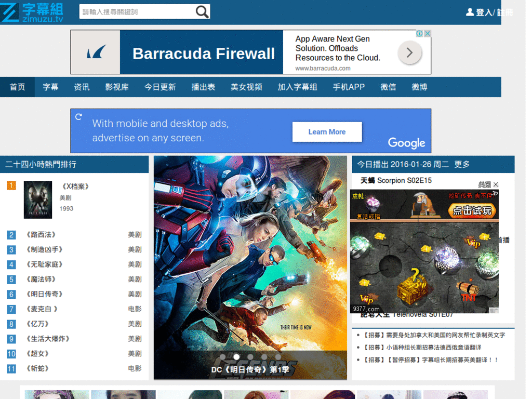The height and width of the screenshot is (399, 532).
Task: Focus the search keyword input field
Action: click(137, 12)
